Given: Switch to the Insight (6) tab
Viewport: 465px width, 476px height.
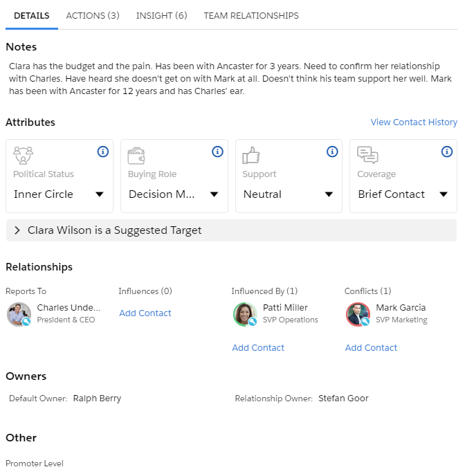Looking at the screenshot, I should (x=161, y=15).
